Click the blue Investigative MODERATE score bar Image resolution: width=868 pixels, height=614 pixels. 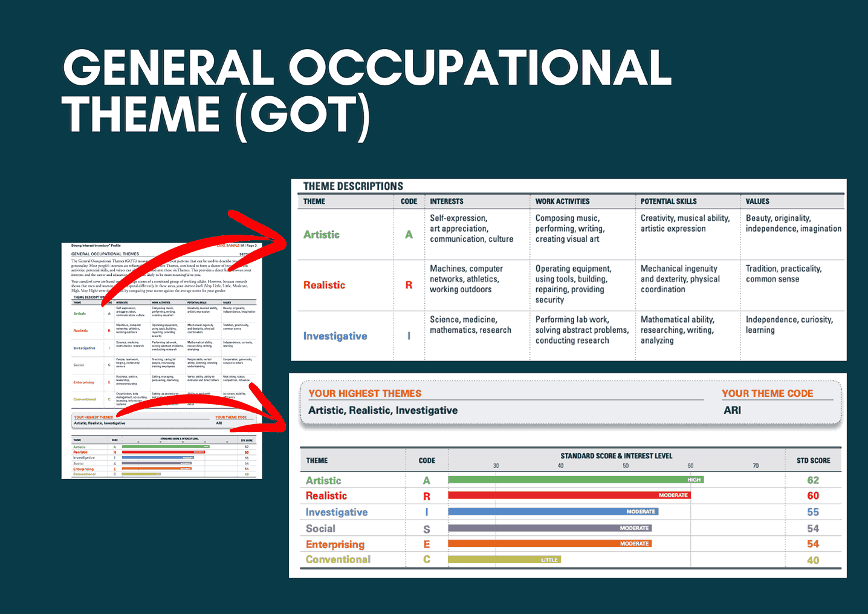[553, 512]
